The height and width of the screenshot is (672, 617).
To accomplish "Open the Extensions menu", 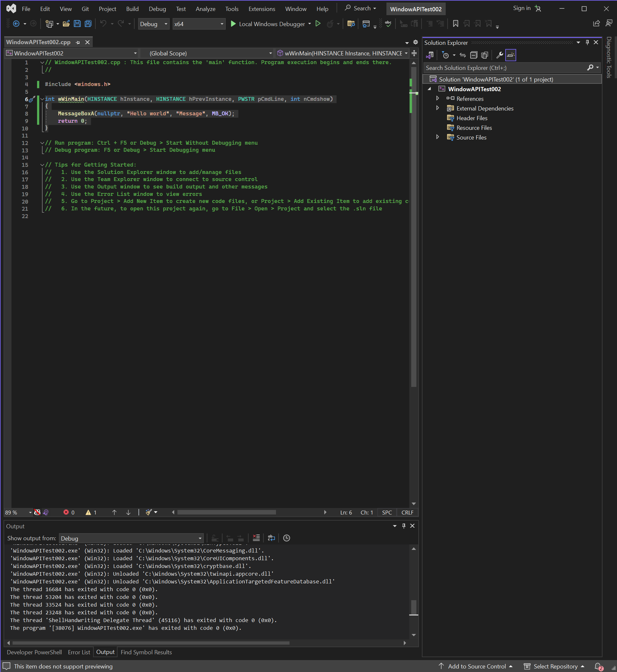I will point(262,9).
